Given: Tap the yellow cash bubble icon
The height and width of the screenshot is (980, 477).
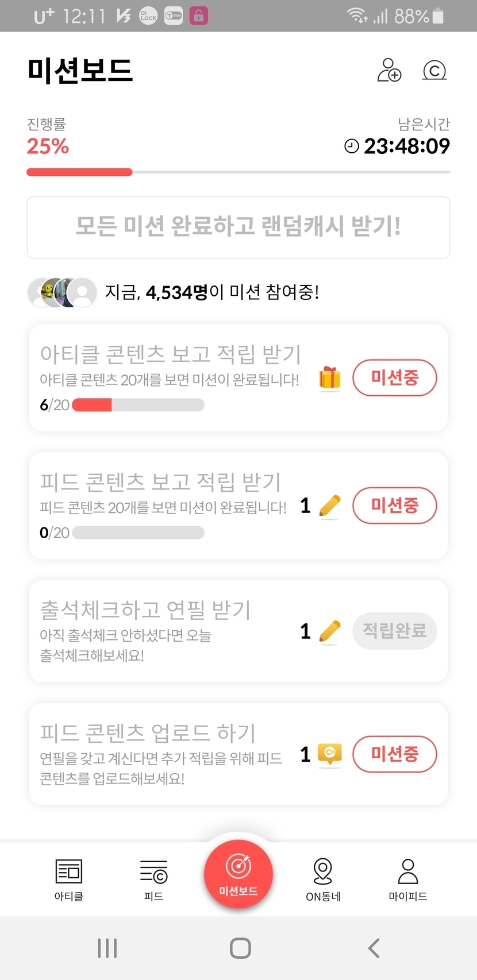Looking at the screenshot, I should tap(330, 754).
